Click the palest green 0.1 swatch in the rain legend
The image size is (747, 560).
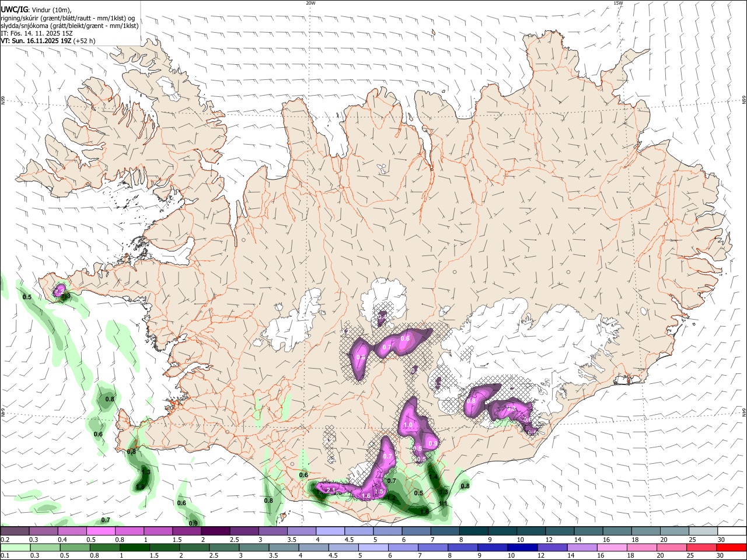pyautogui.click(x=15, y=548)
